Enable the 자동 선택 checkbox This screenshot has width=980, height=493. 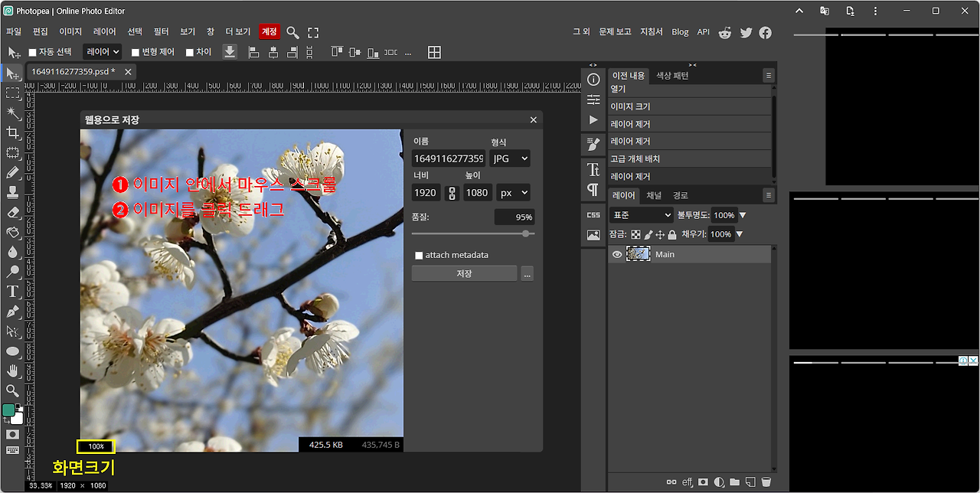[33, 52]
